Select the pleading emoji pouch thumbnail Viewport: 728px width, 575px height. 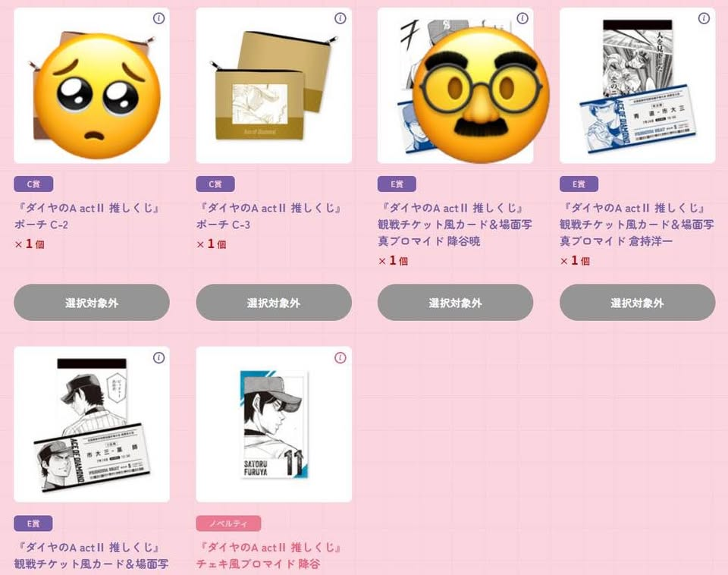(92, 86)
